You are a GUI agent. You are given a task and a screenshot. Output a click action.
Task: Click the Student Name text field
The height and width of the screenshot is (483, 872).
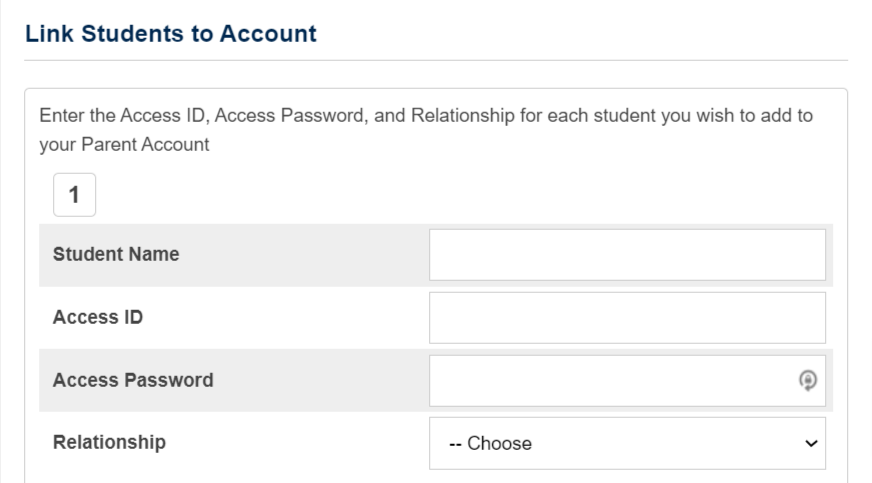(x=627, y=255)
